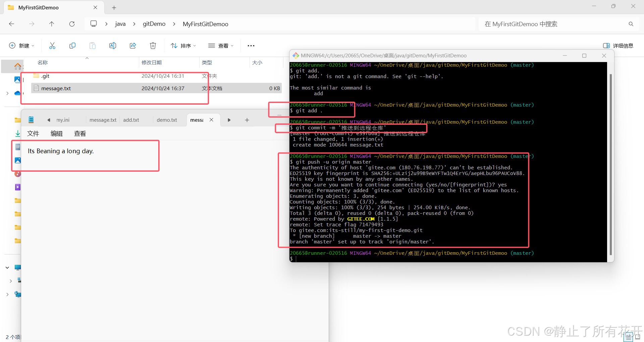The width and height of the screenshot is (644, 342).
Task: Close the MyFirstGitDemoo Explorer tab
Action: point(95,7)
